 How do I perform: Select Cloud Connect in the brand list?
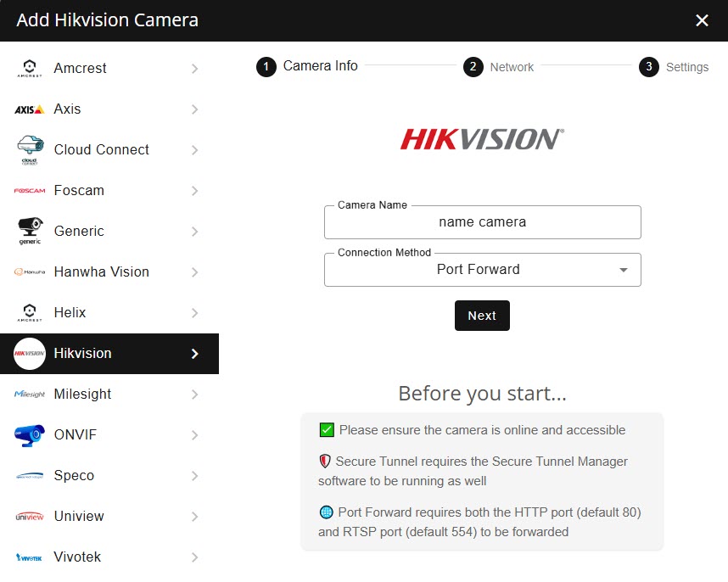point(109,150)
